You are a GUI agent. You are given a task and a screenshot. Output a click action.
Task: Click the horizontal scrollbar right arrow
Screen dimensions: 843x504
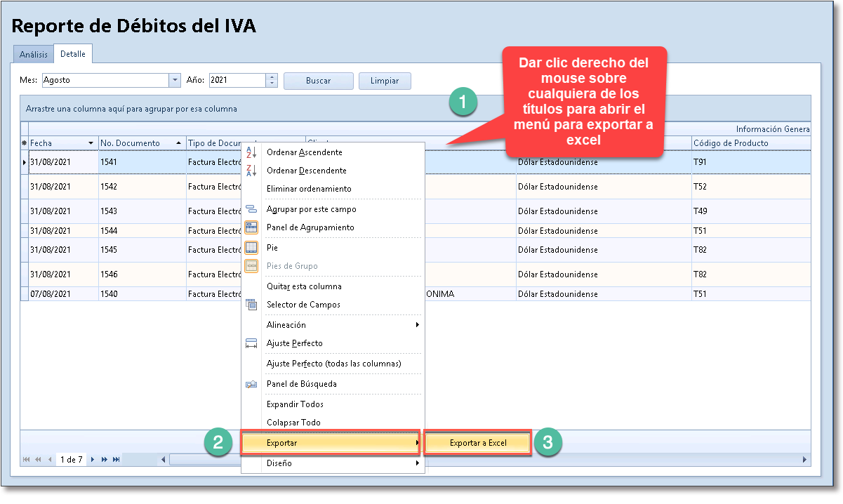805,460
